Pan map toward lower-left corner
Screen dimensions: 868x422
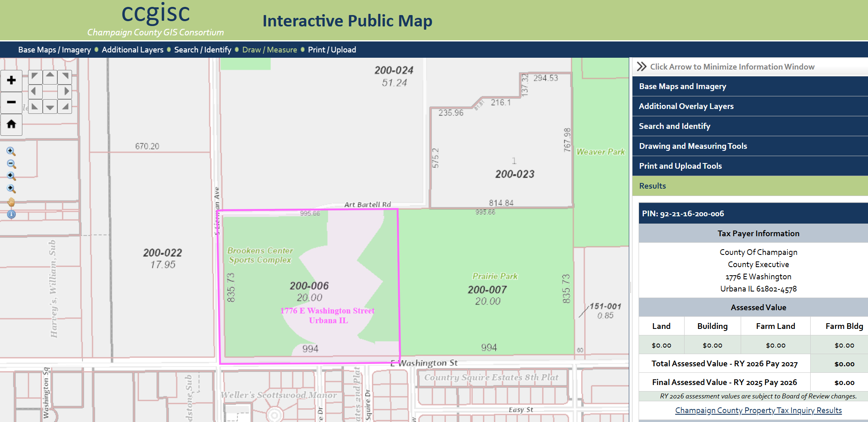(35, 107)
